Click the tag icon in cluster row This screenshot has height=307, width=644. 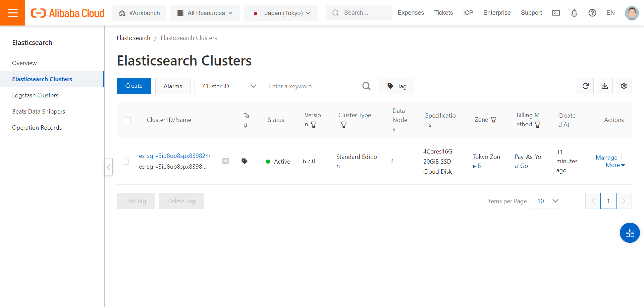coord(245,161)
